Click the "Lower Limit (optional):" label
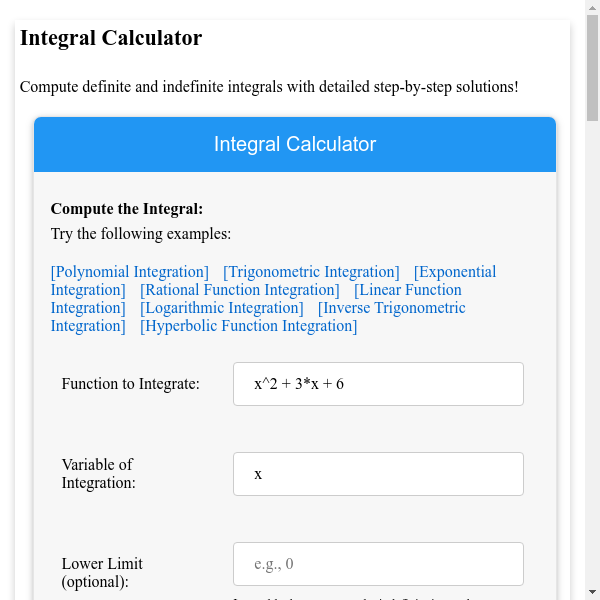600x600 pixels. [x=102, y=573]
